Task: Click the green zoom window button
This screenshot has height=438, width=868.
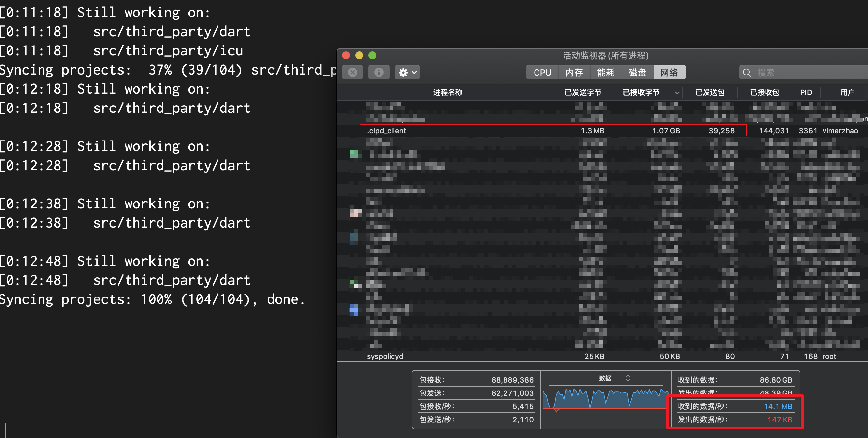Action: [x=372, y=55]
